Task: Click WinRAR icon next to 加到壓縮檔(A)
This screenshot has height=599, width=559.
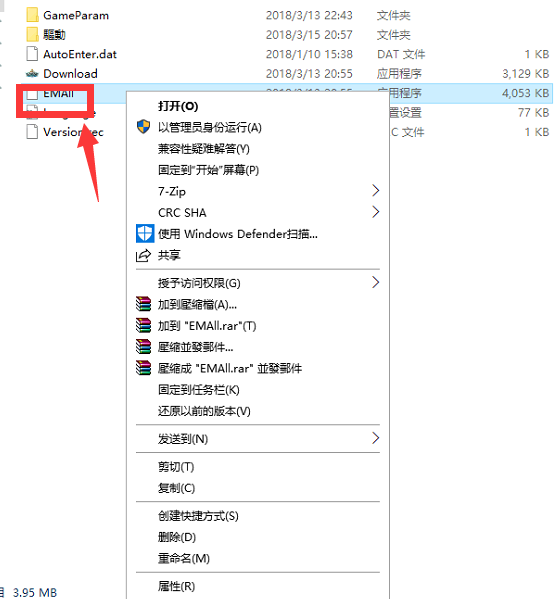Action: pos(143,304)
